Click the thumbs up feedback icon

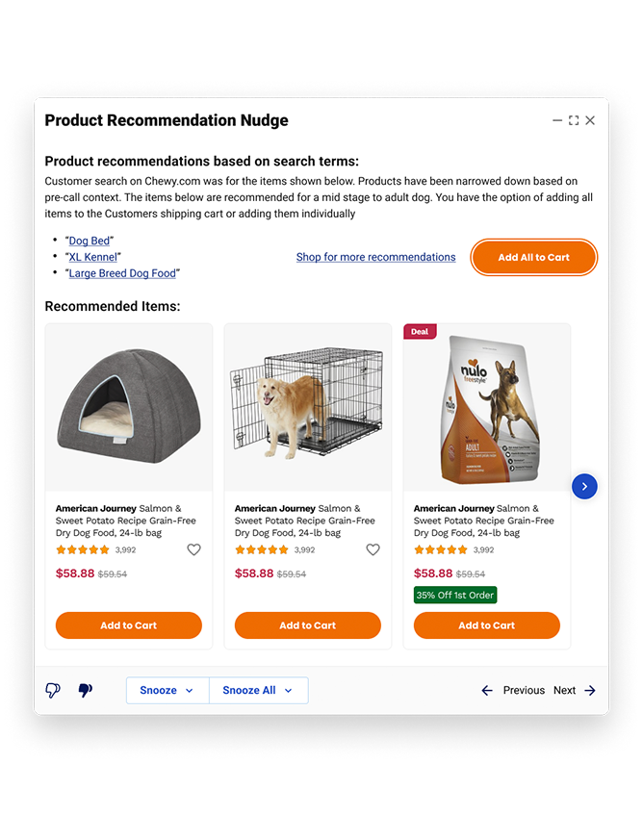point(53,690)
